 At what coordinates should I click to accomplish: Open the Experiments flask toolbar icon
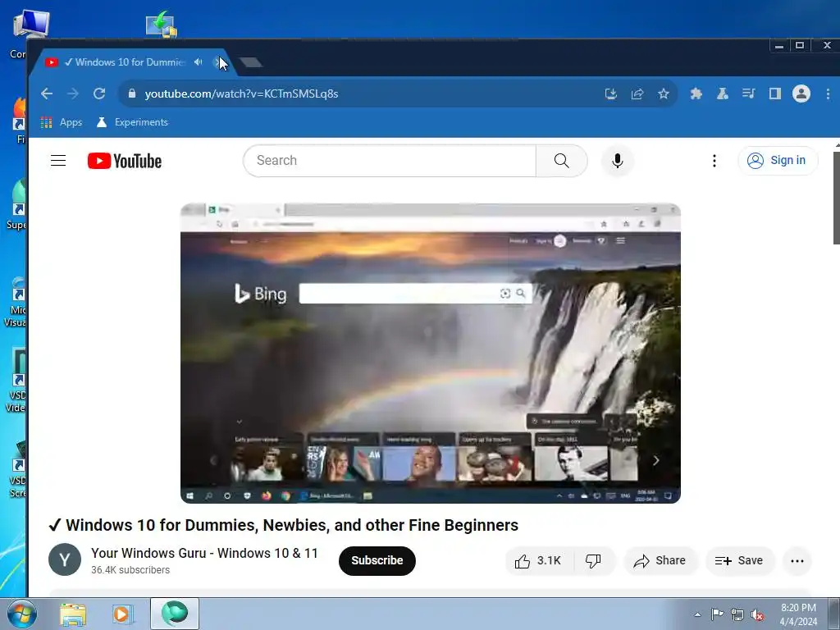(x=722, y=94)
